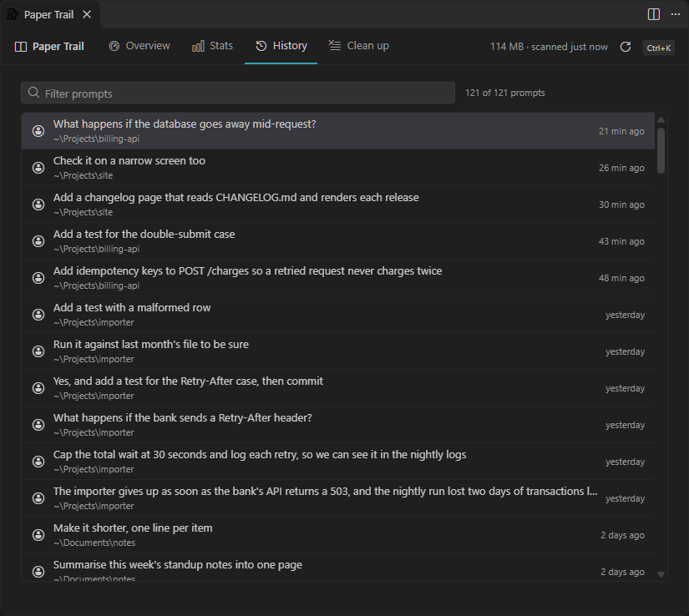Close the Paper Trail editor tab

coord(87,14)
